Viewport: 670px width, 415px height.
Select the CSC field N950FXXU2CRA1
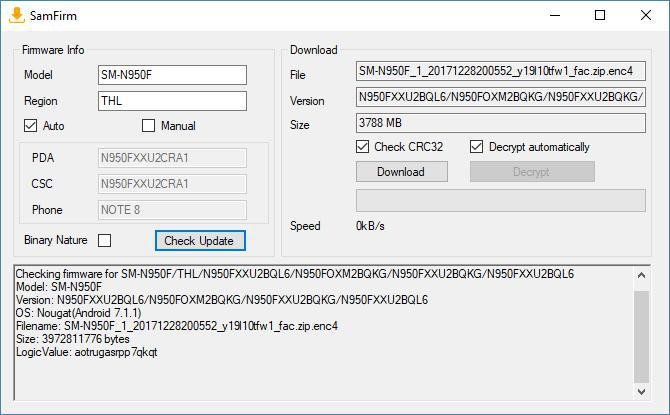[x=172, y=184]
